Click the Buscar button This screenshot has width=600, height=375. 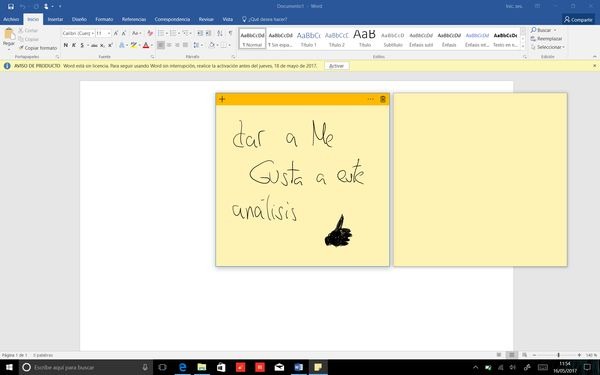pyautogui.click(x=543, y=30)
